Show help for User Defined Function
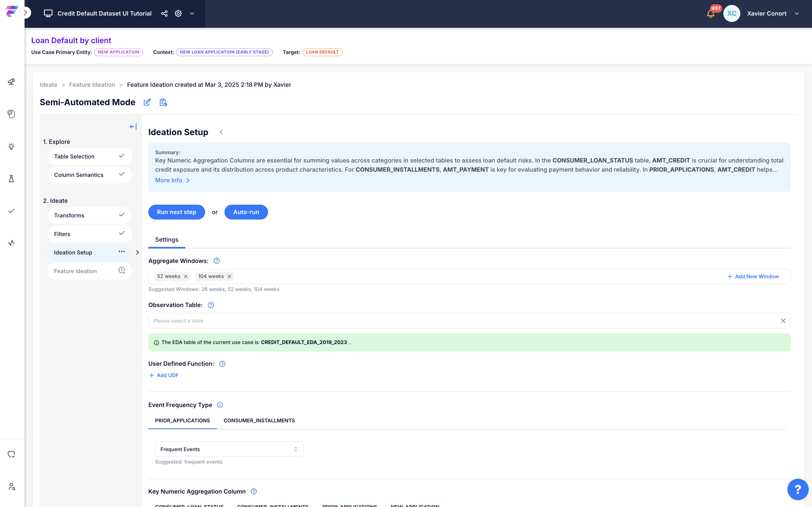 [222, 363]
